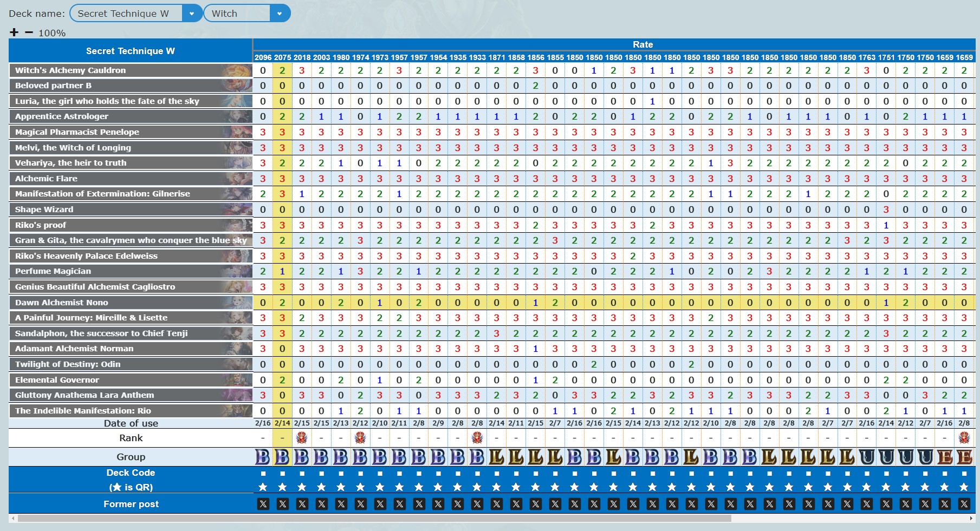Click rank emblem under rate 1974

[x=361, y=437]
